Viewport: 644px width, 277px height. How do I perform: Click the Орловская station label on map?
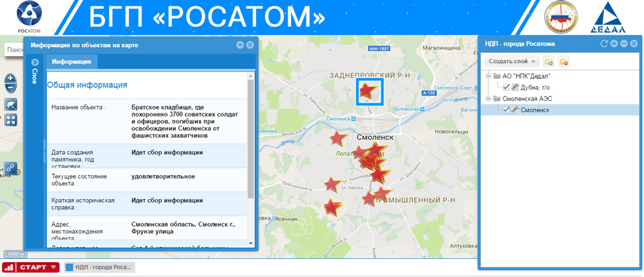point(405,109)
